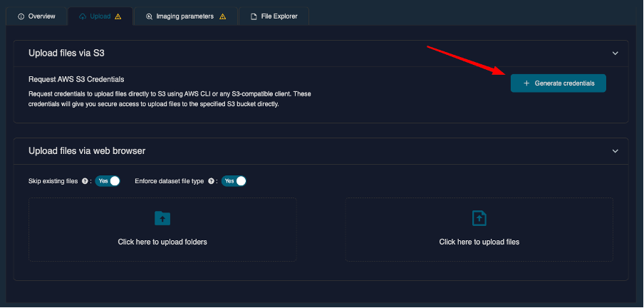Click the folder upload icon

[x=162, y=218]
